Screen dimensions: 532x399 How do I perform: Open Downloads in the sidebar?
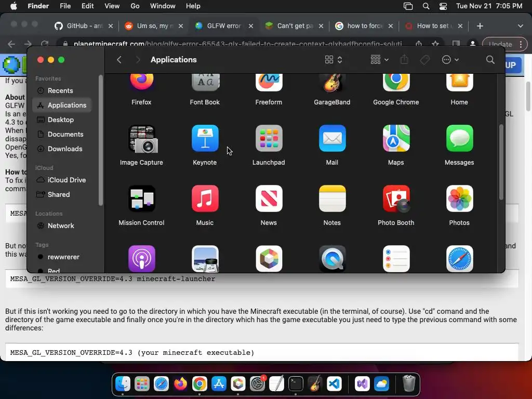62,149
